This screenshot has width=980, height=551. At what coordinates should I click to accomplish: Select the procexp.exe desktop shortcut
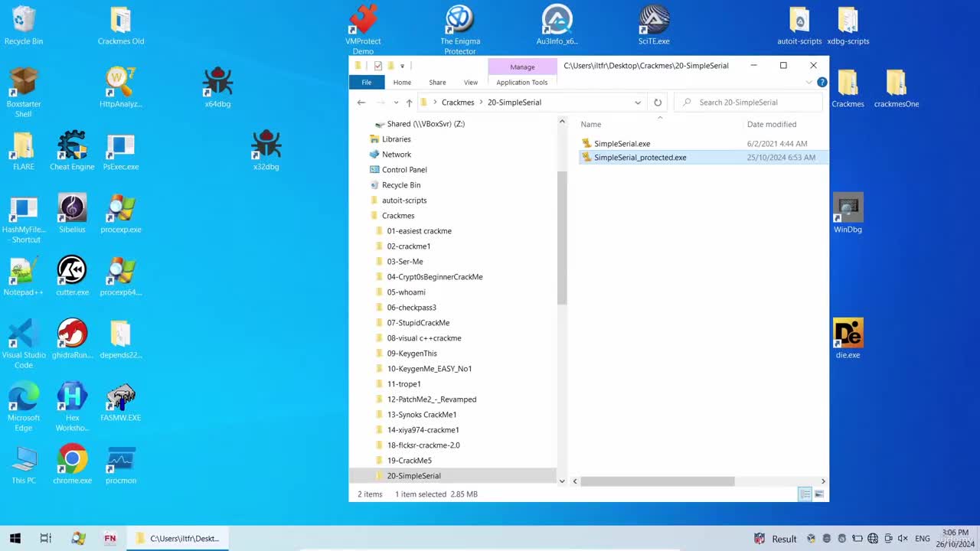point(120,212)
